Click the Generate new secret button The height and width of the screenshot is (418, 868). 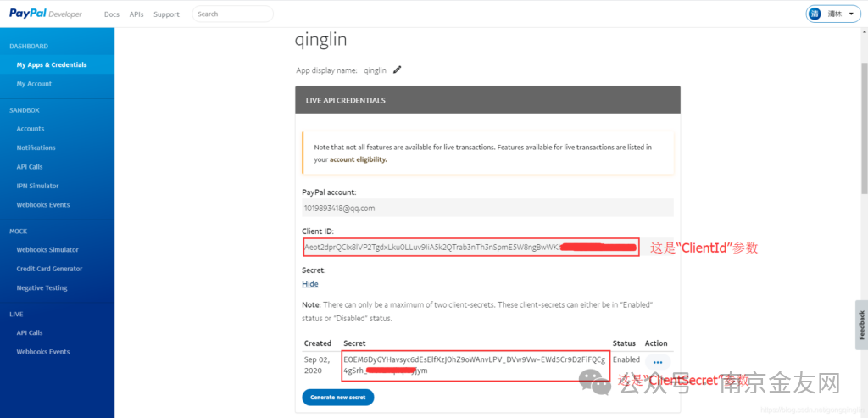pyautogui.click(x=337, y=397)
